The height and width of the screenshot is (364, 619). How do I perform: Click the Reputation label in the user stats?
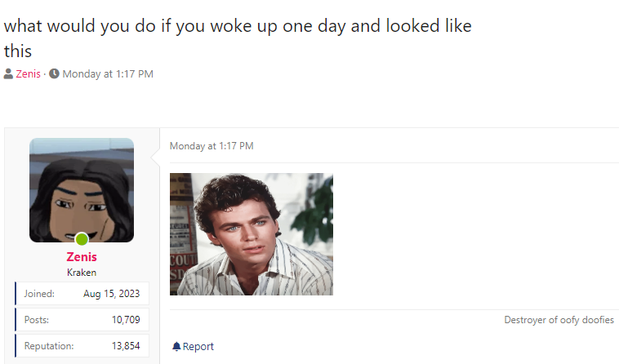point(49,346)
